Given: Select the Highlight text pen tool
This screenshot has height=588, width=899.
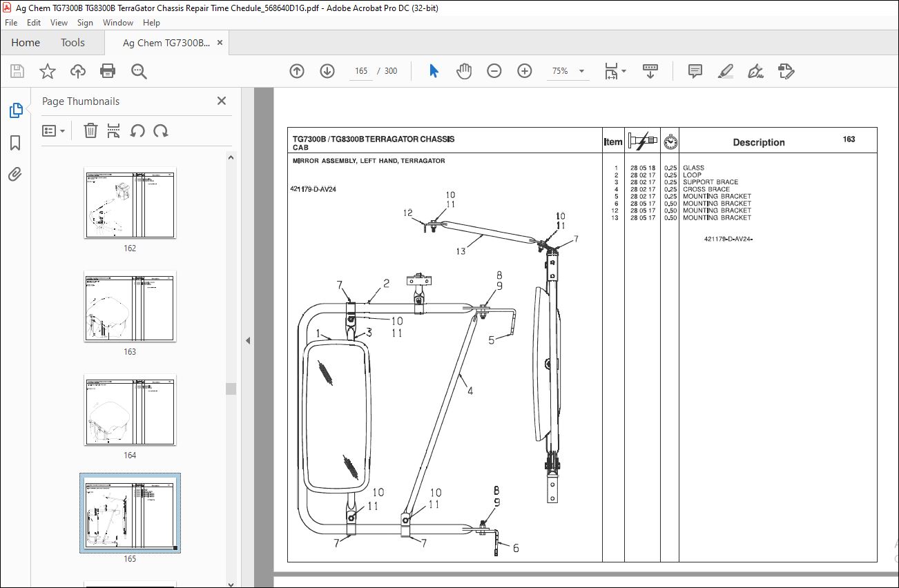Looking at the screenshot, I should [x=725, y=71].
